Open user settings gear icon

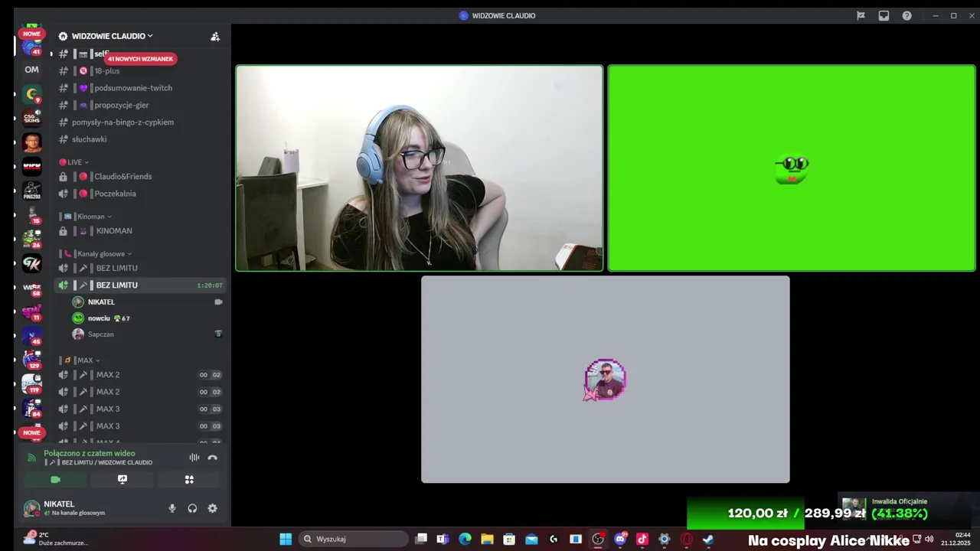pyautogui.click(x=213, y=508)
